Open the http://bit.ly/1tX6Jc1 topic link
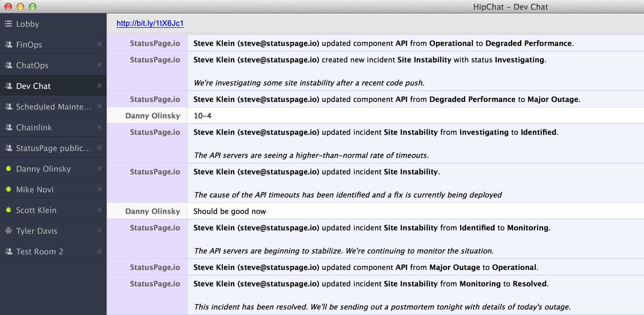This screenshot has width=644, height=315. 150,23
